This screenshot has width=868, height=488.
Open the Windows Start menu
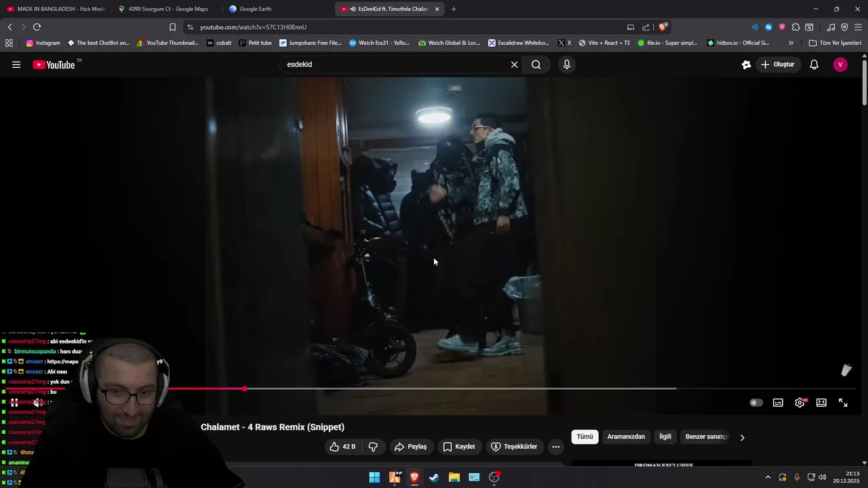coord(374,477)
